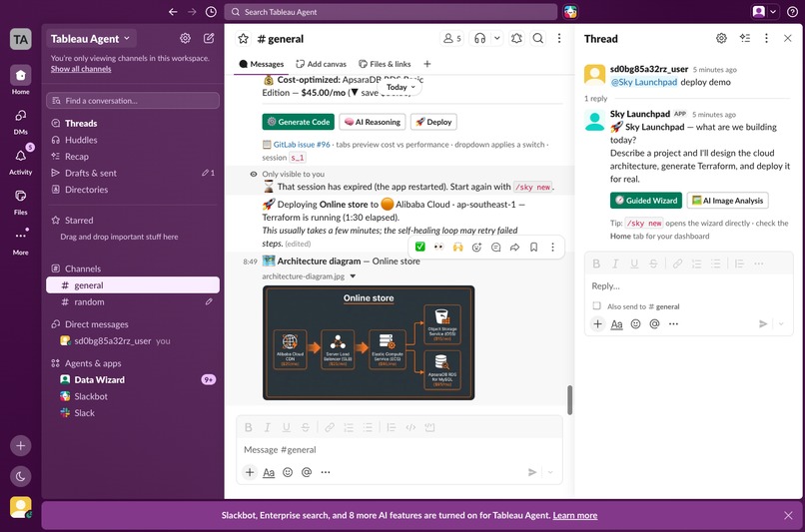Open send options dropdown in thread
Image resolution: width=805 pixels, height=532 pixels.
point(781,323)
